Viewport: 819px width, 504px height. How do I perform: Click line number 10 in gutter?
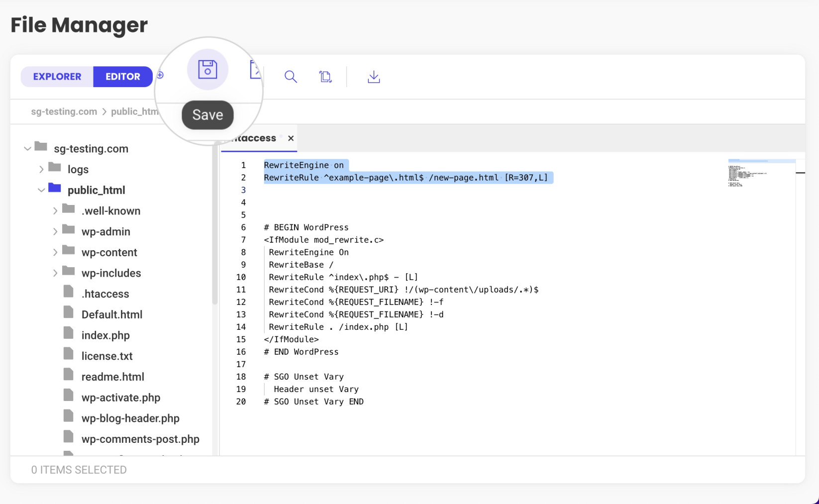coord(241,277)
